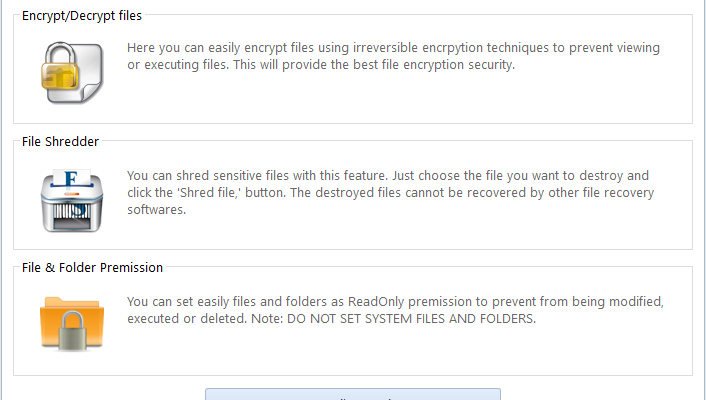The width and height of the screenshot is (706, 400).
Task: Select the "Encrypt/Decrypt files" group heading
Action: tap(82, 15)
